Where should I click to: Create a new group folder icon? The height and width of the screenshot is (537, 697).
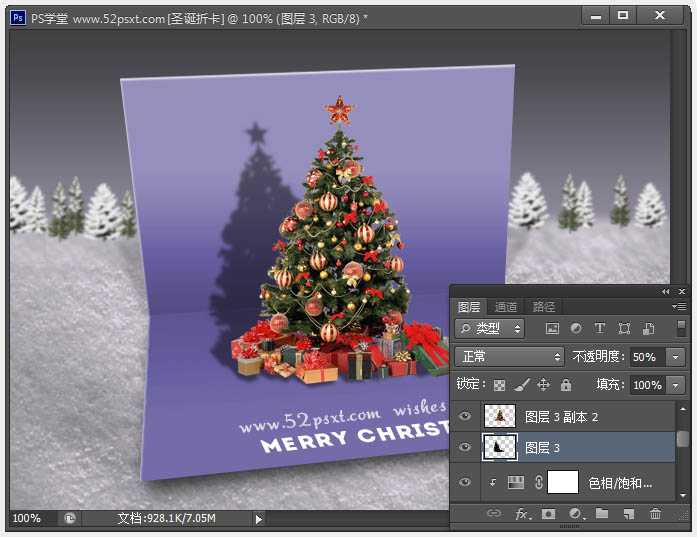[x=602, y=513]
